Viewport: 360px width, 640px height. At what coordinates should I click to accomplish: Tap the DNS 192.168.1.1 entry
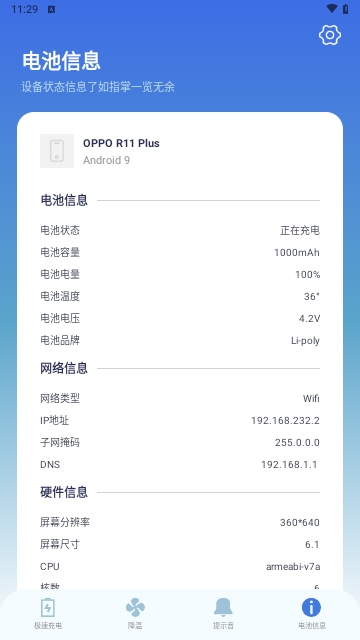pos(180,464)
